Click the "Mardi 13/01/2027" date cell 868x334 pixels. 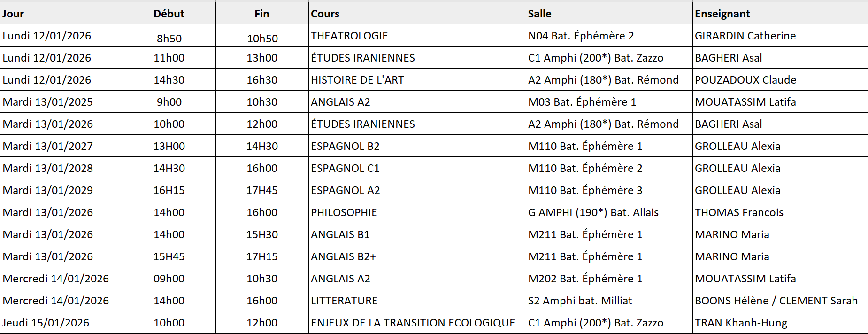(x=48, y=146)
